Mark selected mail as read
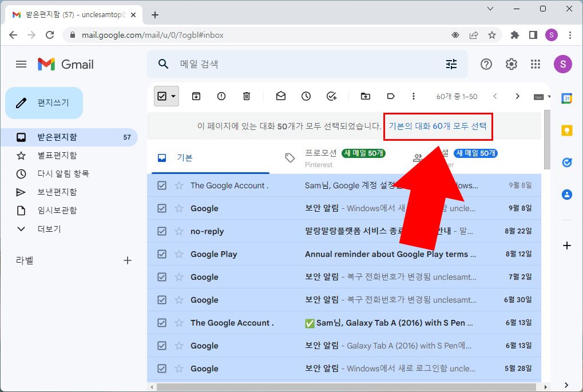Viewport: 583px width, 392px height. click(x=281, y=96)
